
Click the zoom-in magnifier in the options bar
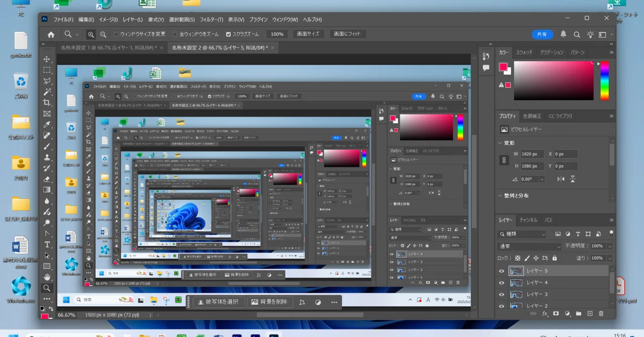point(91,34)
